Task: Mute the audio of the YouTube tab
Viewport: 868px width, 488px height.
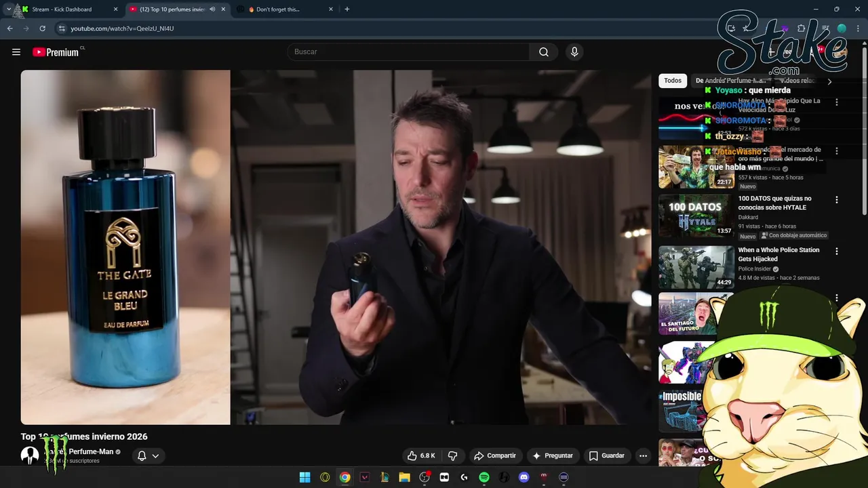Action: [212, 9]
